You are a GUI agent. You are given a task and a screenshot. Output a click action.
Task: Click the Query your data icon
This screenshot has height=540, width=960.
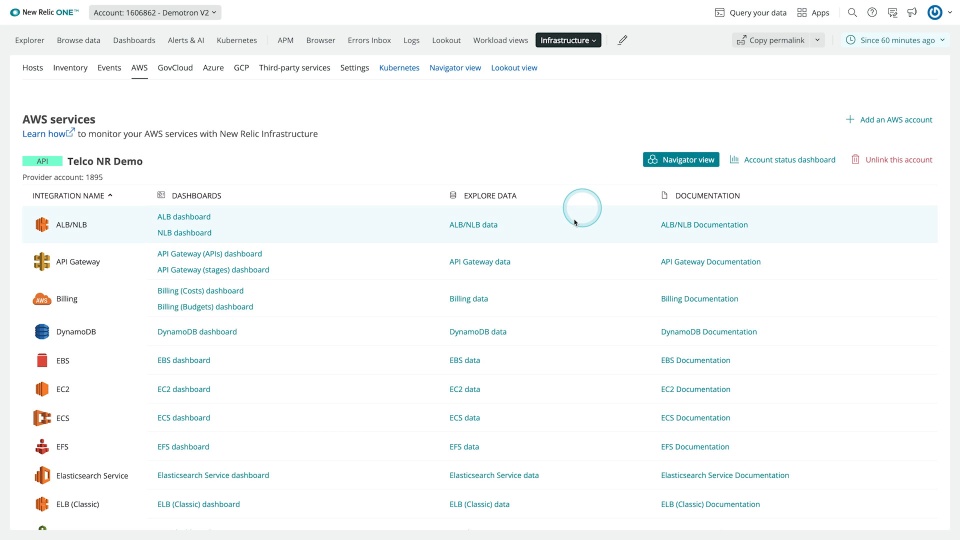[x=719, y=12]
